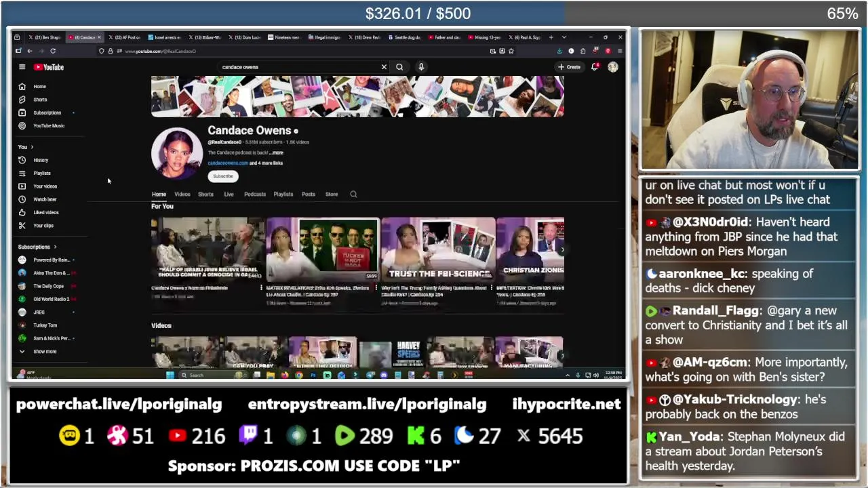The height and width of the screenshot is (488, 868).
Task: Open Liked videos in the sidebar
Action: pyautogui.click(x=46, y=212)
